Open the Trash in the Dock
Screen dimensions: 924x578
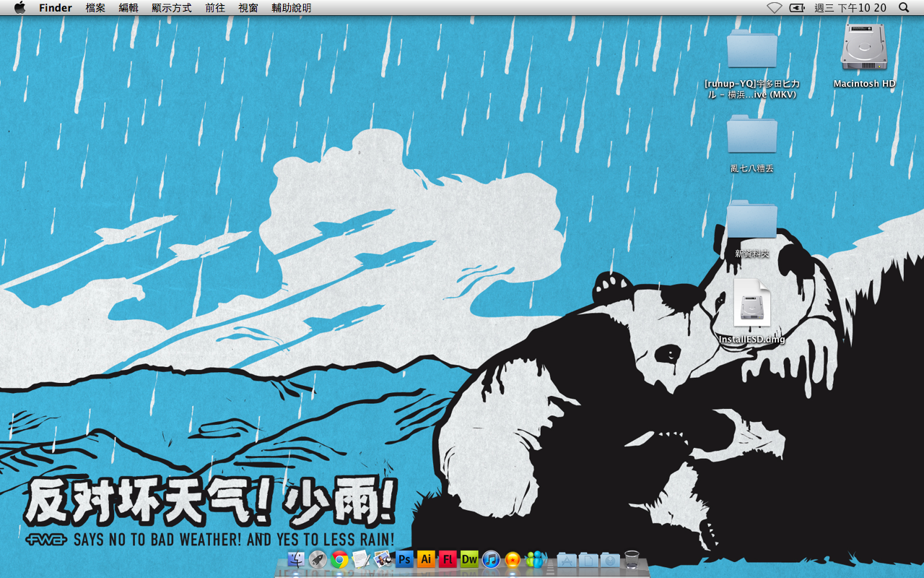click(x=632, y=559)
